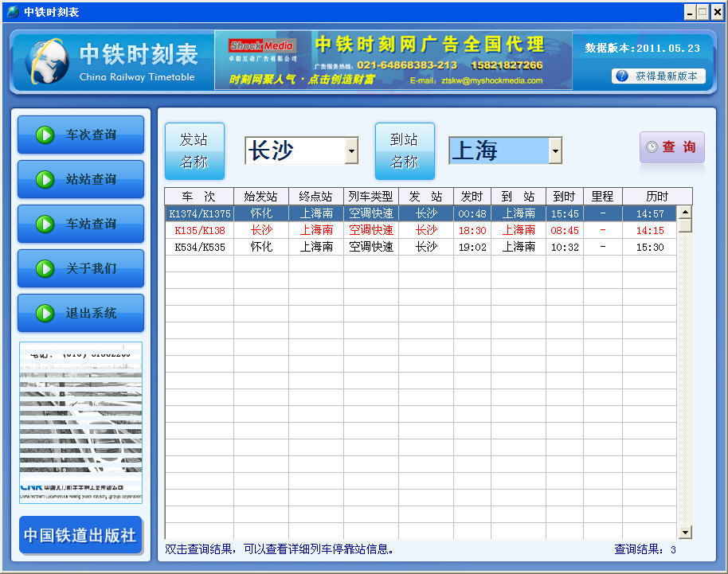Open the Shock Media advertisement banner
Screen dimensions: 728x574
393,61
